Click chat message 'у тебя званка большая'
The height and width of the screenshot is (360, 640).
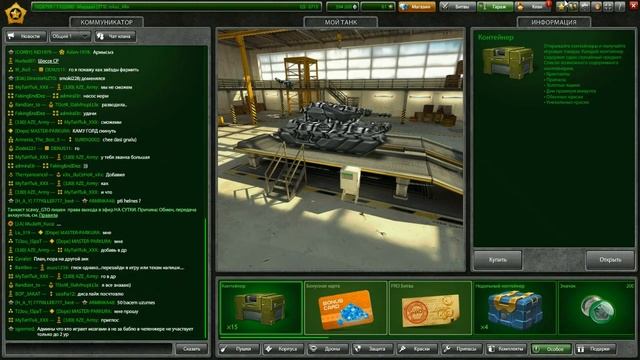[125, 157]
